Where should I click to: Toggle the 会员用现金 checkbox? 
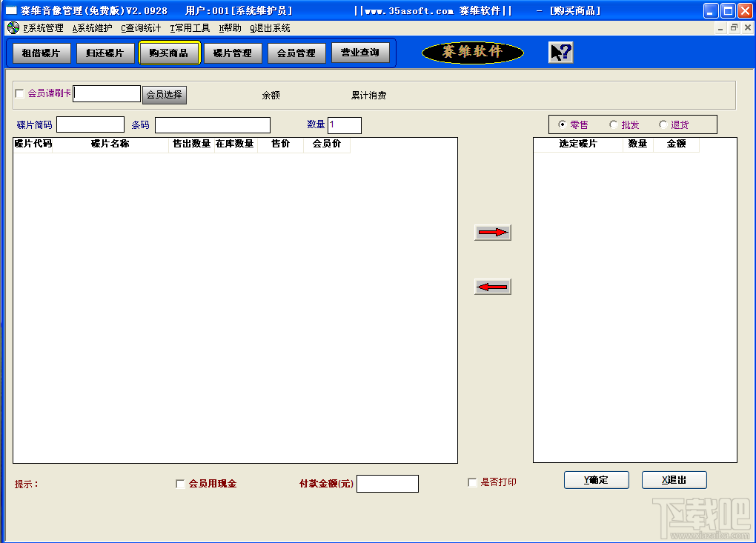click(x=180, y=484)
